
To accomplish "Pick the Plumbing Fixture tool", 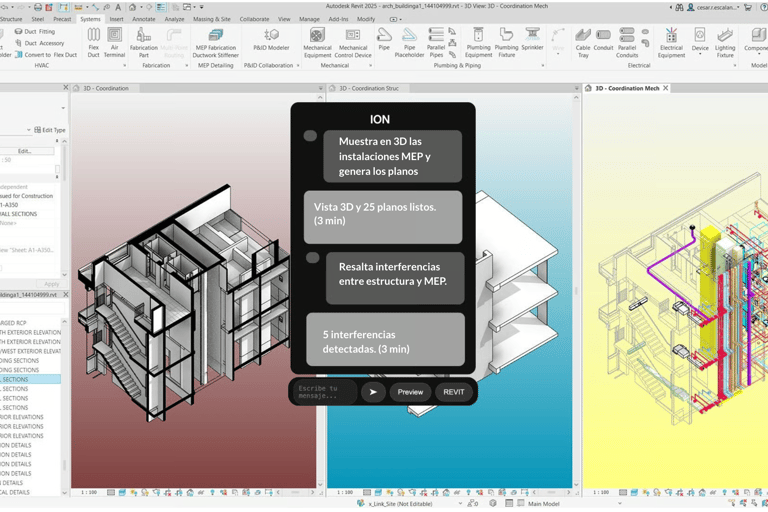I will point(506,43).
